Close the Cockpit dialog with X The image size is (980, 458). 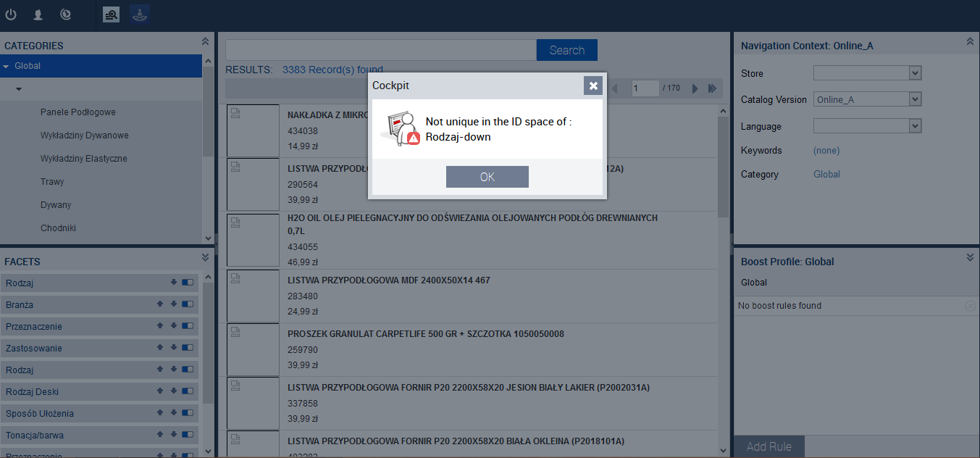[593, 86]
